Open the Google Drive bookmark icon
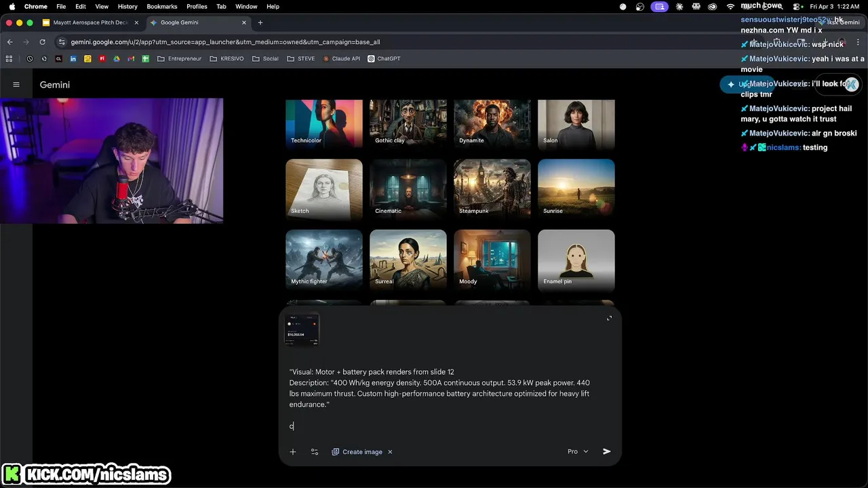The height and width of the screenshot is (488, 868). tap(117, 59)
